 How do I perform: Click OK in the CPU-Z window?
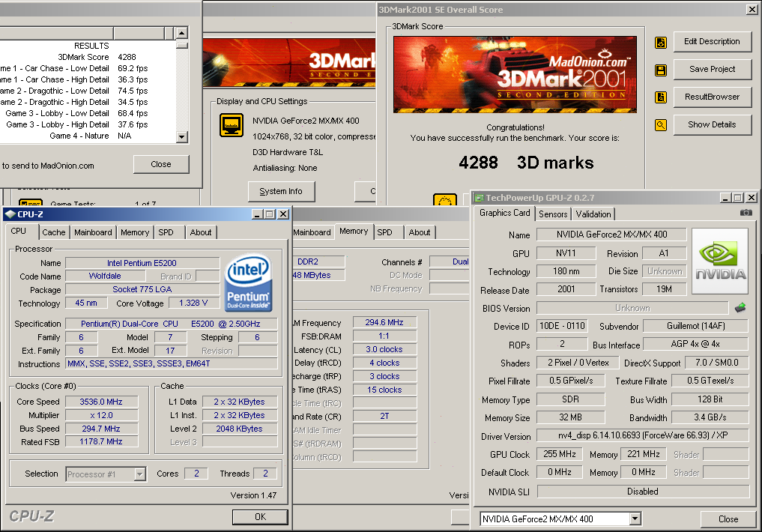click(260, 517)
